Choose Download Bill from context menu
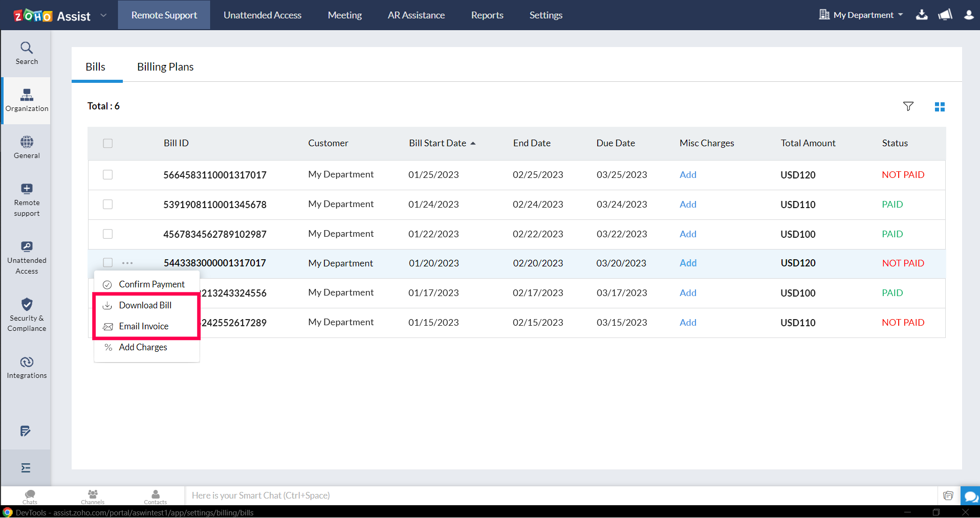The width and height of the screenshot is (980, 518). point(145,305)
